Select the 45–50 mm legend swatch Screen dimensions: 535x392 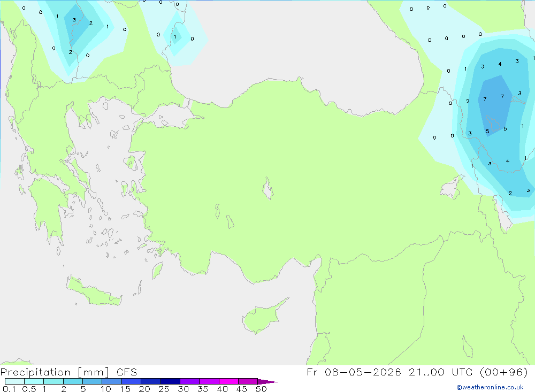click(x=248, y=381)
